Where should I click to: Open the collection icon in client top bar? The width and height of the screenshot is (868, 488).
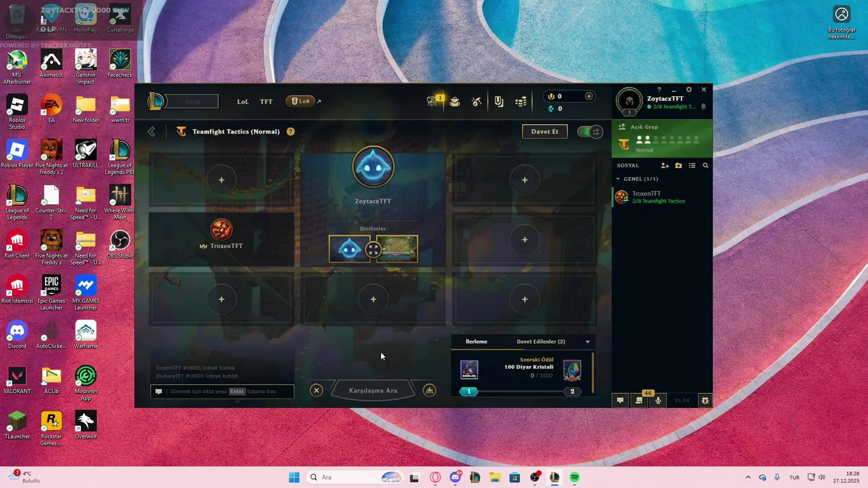[x=499, y=102]
